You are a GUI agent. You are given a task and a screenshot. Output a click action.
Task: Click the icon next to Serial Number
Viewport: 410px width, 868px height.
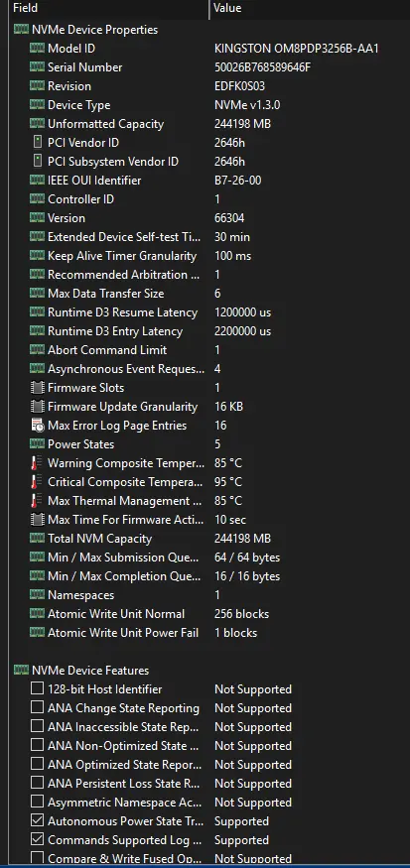pos(37,67)
